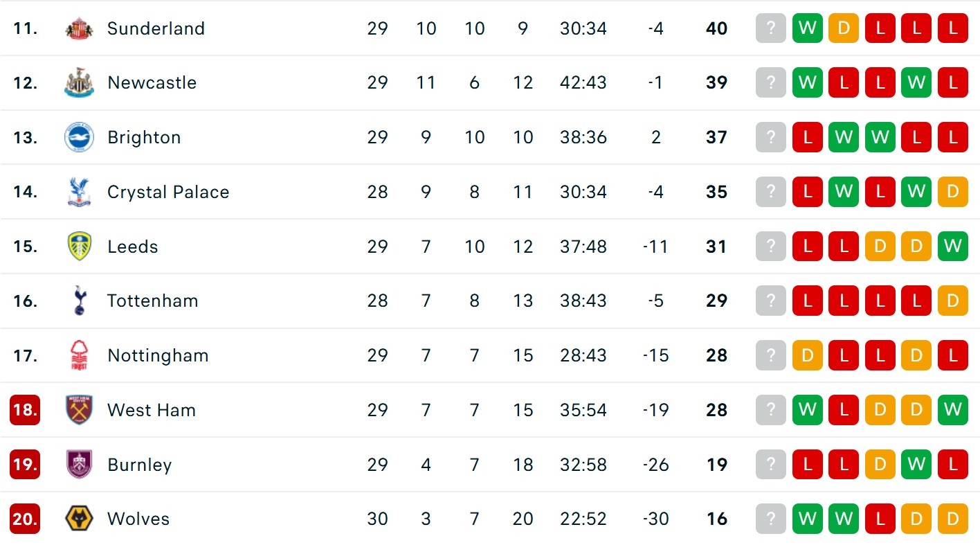This screenshot has height=545, width=980.
Task: Click the Tottenham club crest icon
Action: coord(79,301)
